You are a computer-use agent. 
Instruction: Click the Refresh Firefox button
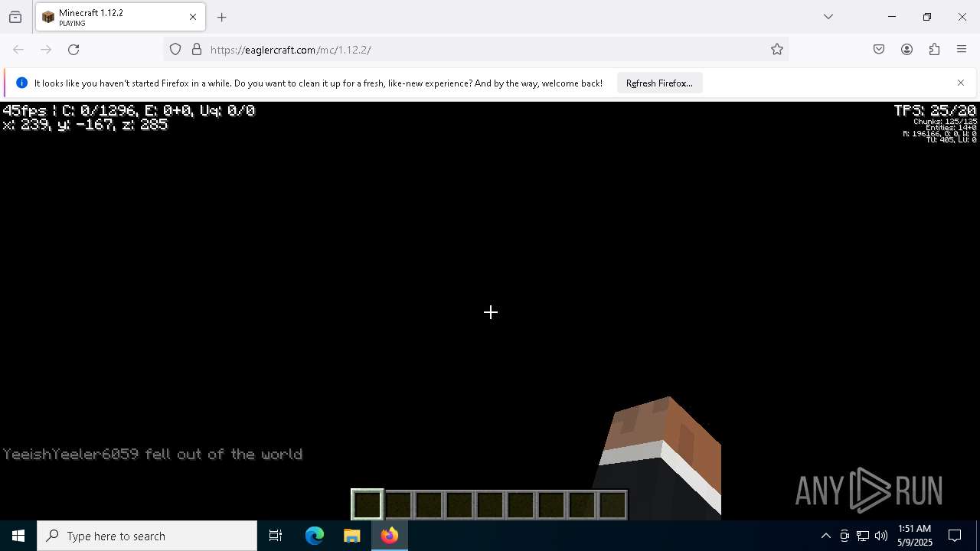point(659,83)
